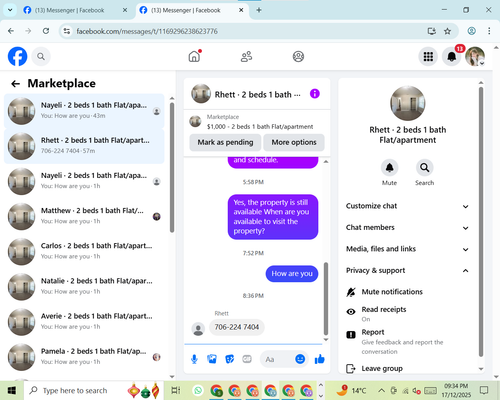Collapse Privacy & support section
The width and height of the screenshot is (500, 400).
407,270
